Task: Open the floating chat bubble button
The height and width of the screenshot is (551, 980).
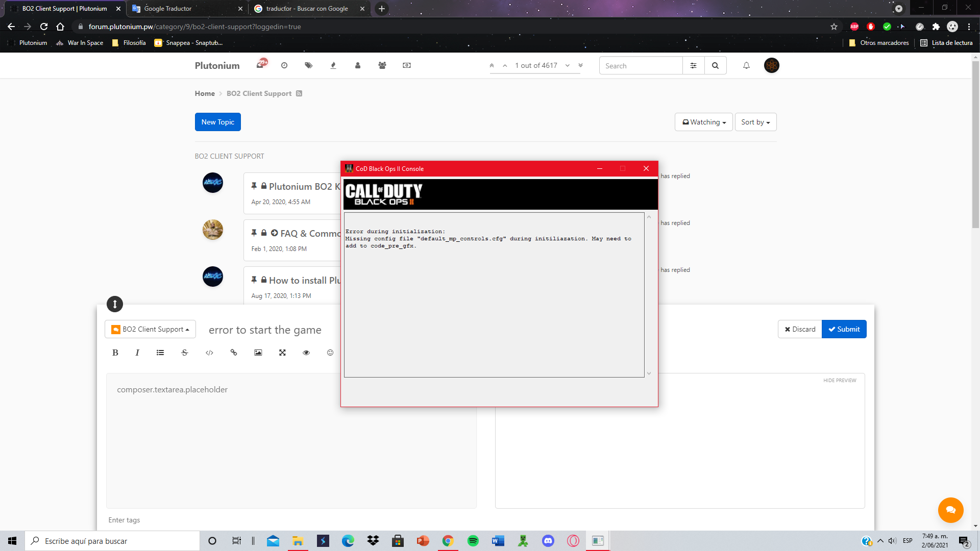Action: pos(950,510)
